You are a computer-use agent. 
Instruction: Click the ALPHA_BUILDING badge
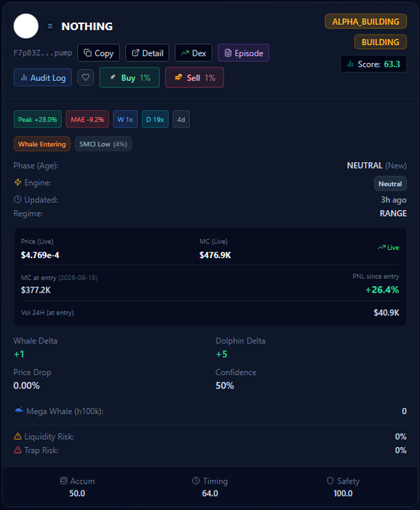[366, 22]
